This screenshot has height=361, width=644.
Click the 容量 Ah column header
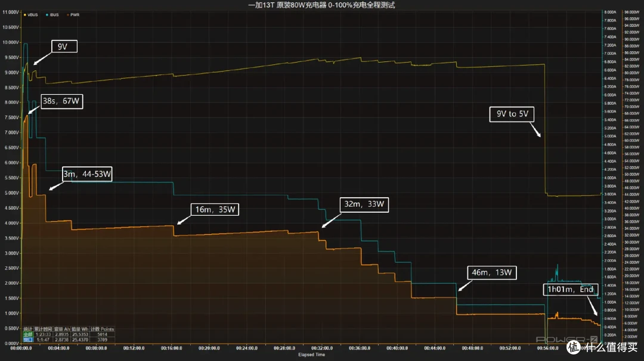61,329
